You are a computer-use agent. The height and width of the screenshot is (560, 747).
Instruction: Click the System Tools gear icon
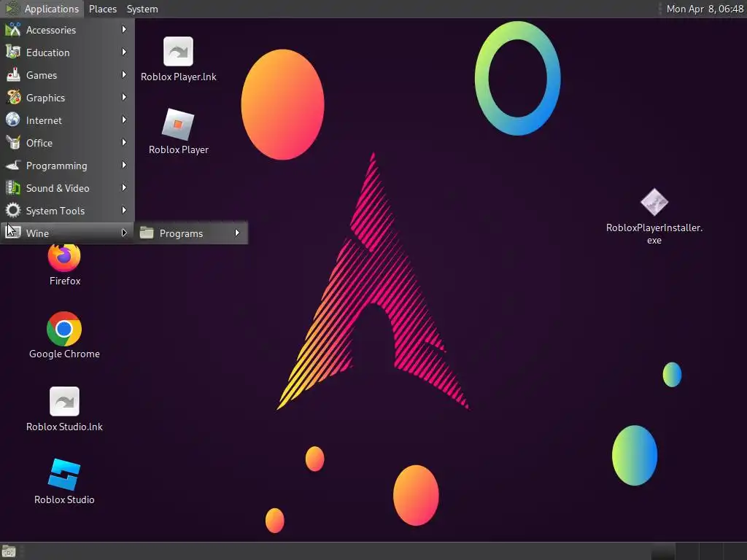pyautogui.click(x=13, y=211)
